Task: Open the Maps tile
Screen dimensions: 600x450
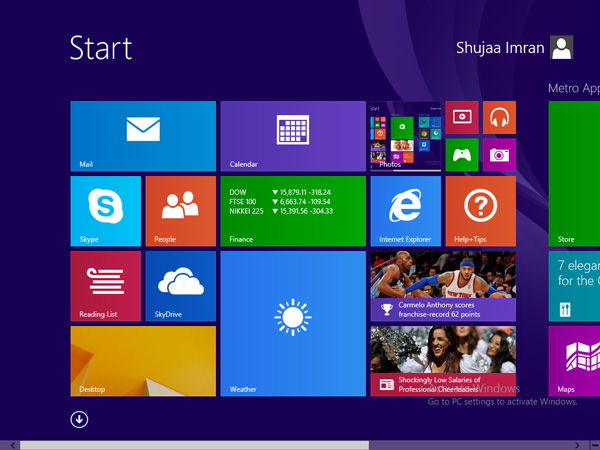Action: tap(574, 361)
